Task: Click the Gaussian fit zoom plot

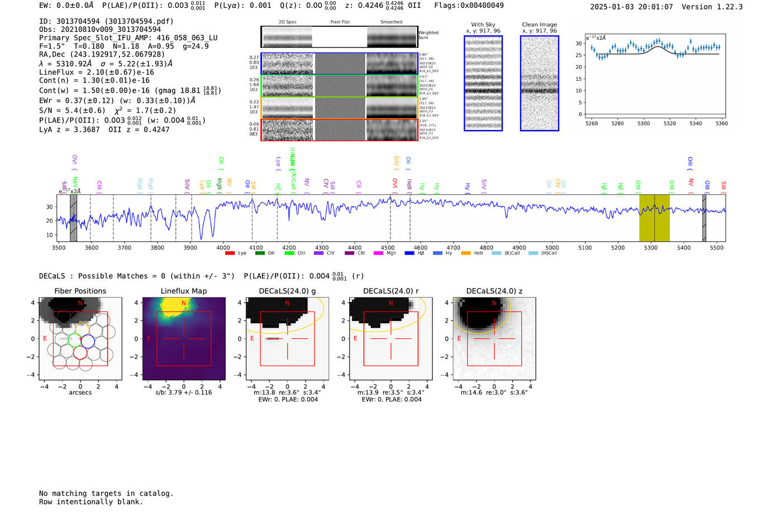Action: tap(655, 76)
